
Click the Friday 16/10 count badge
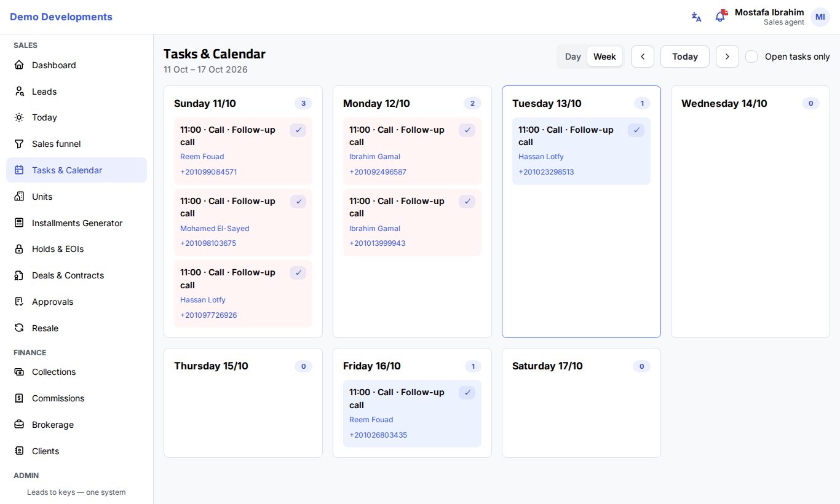click(473, 366)
